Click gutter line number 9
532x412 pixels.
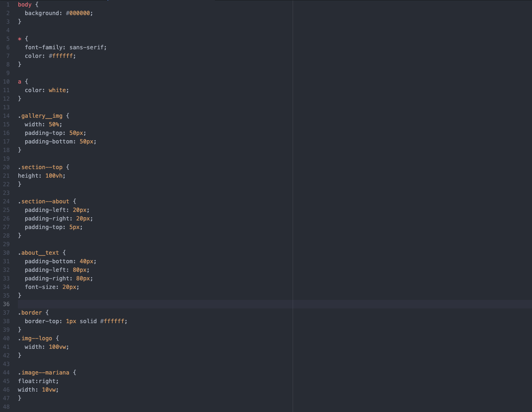pyautogui.click(x=8, y=73)
